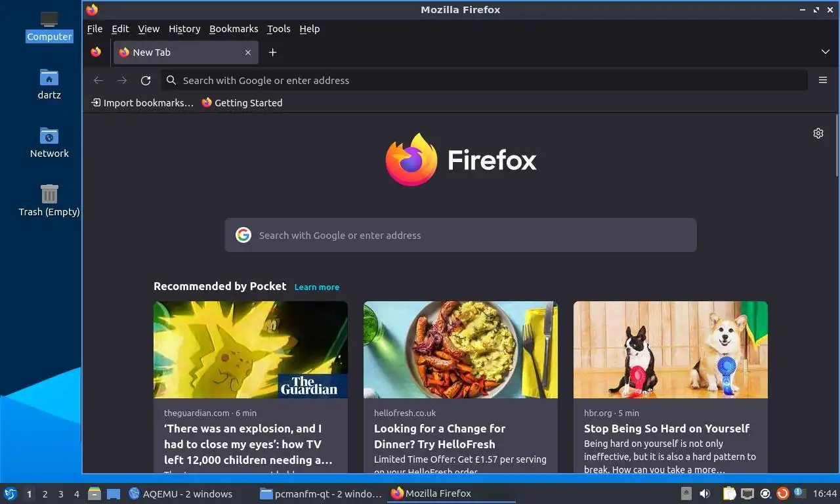Click the network connection tray icon
The height and width of the screenshot is (504, 840).
tap(747, 493)
